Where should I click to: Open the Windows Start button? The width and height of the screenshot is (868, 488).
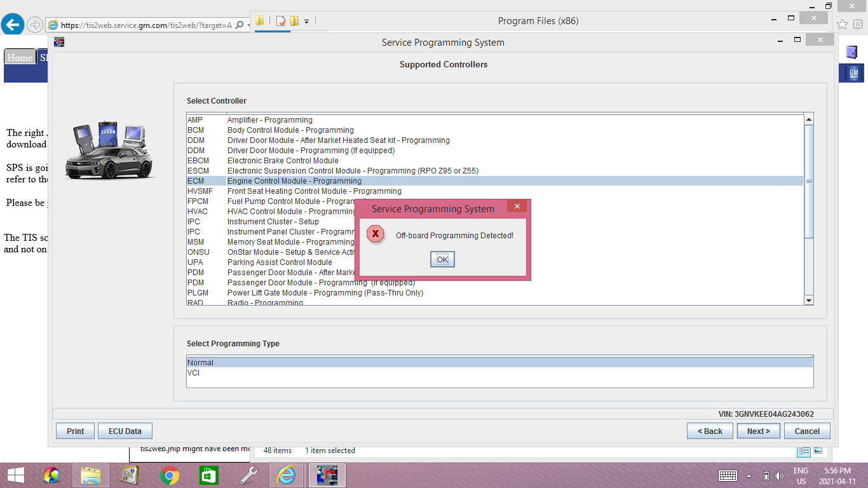pos(15,475)
